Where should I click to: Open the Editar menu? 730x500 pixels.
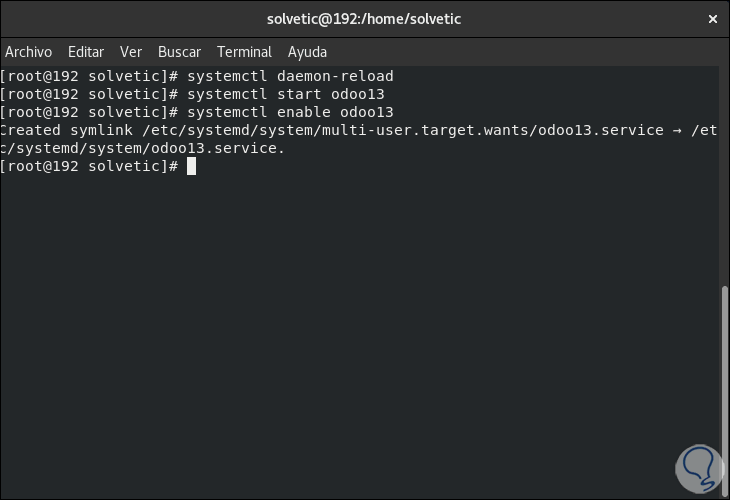86,52
